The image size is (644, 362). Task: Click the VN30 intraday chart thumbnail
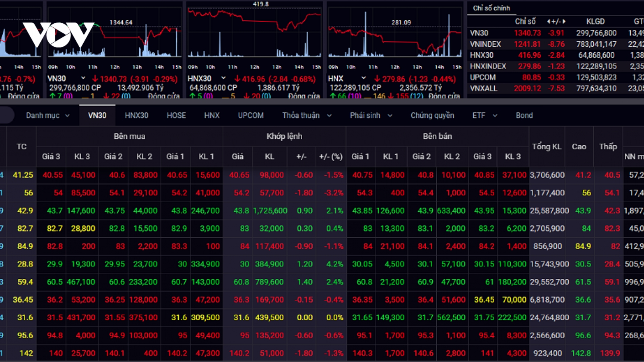coord(115,36)
